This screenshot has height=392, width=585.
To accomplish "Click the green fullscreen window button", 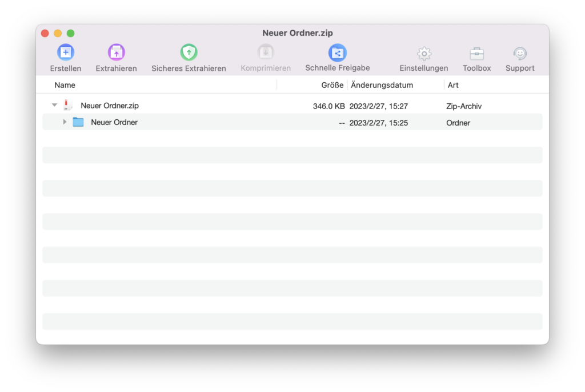I will point(71,34).
